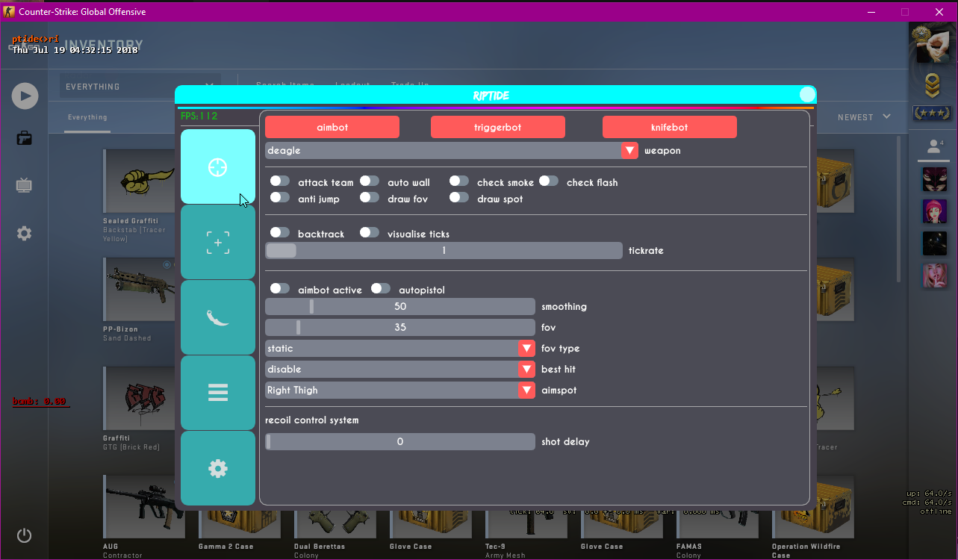The image size is (958, 560).
Task: Select the bottom friend avatar with pink face
Action: point(935,276)
